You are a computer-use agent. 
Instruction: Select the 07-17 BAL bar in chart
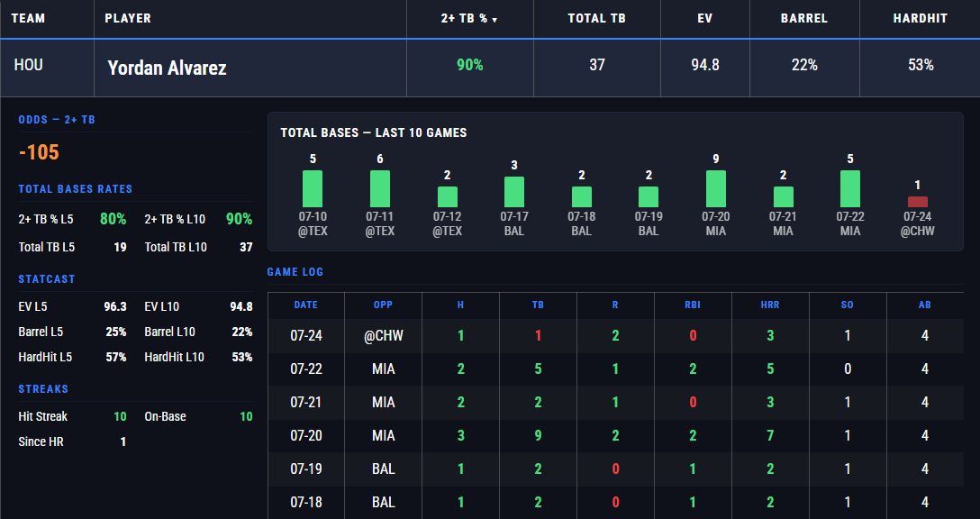514,192
